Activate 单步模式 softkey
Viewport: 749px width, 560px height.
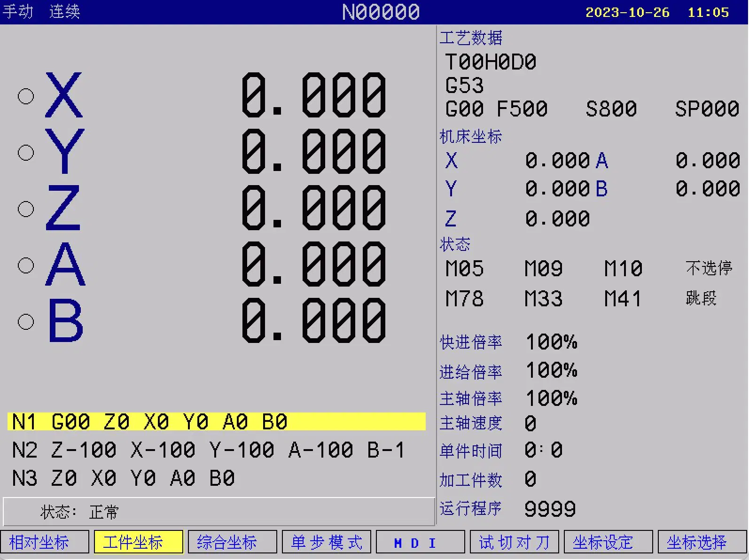(x=327, y=542)
